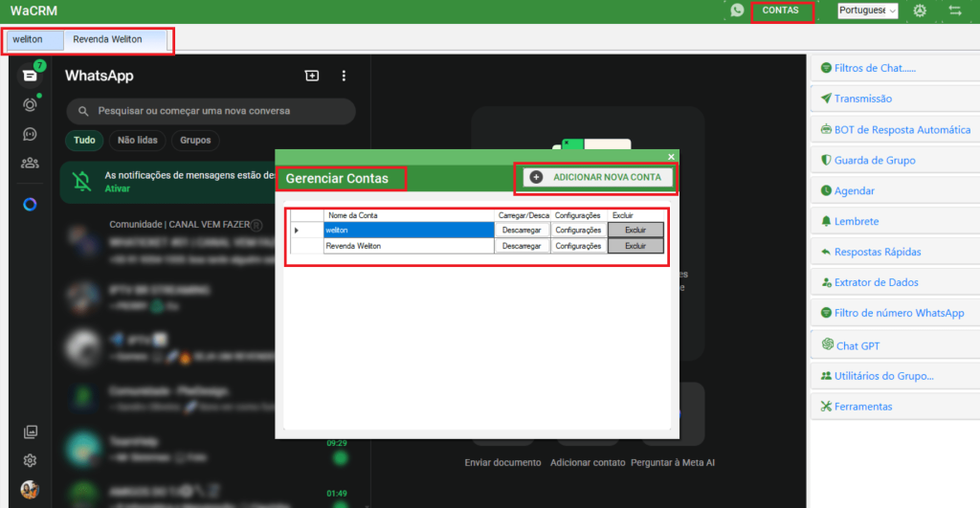Image resolution: width=980 pixels, height=508 pixels.
Task: Start a new chat with plus icon
Action: coord(311,76)
